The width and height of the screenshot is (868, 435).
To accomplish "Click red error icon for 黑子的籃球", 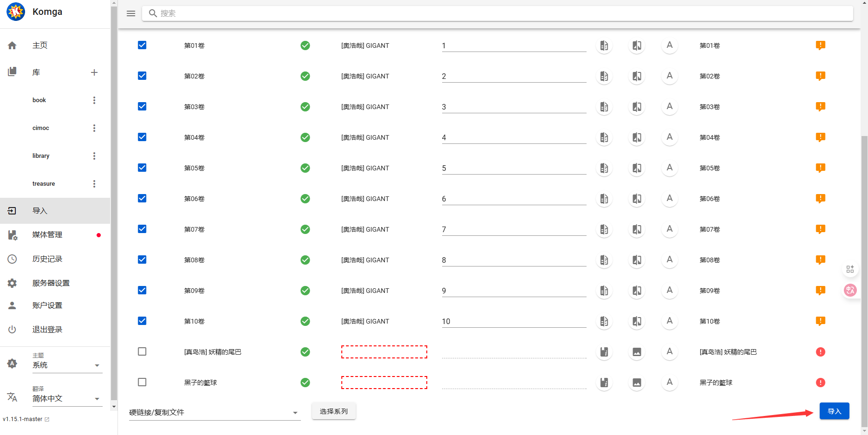I will [820, 383].
